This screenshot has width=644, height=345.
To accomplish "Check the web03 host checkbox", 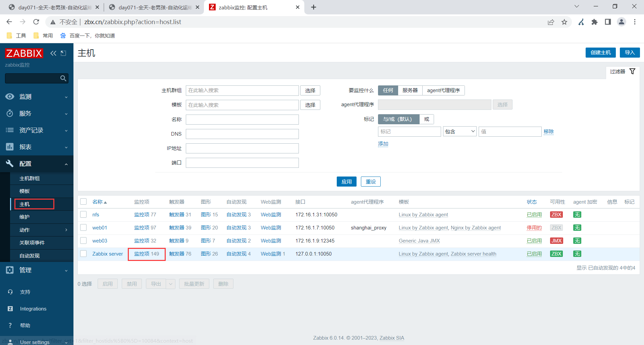I will [x=84, y=241].
